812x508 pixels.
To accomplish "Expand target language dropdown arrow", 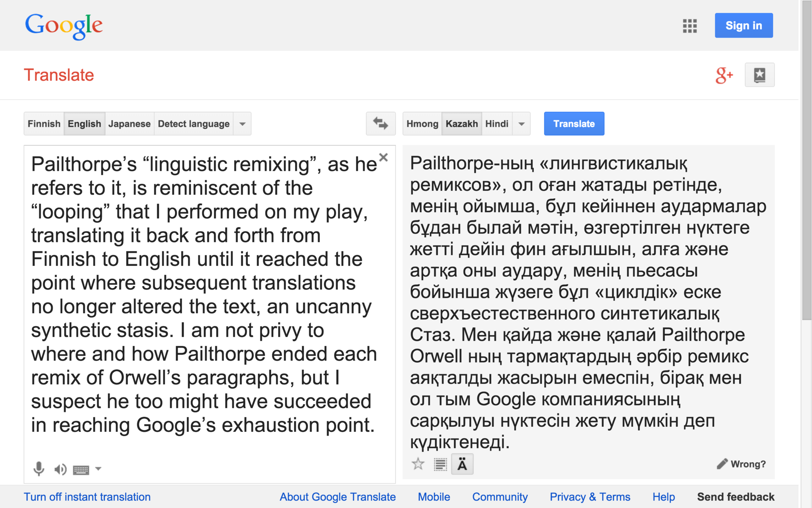I will point(521,124).
